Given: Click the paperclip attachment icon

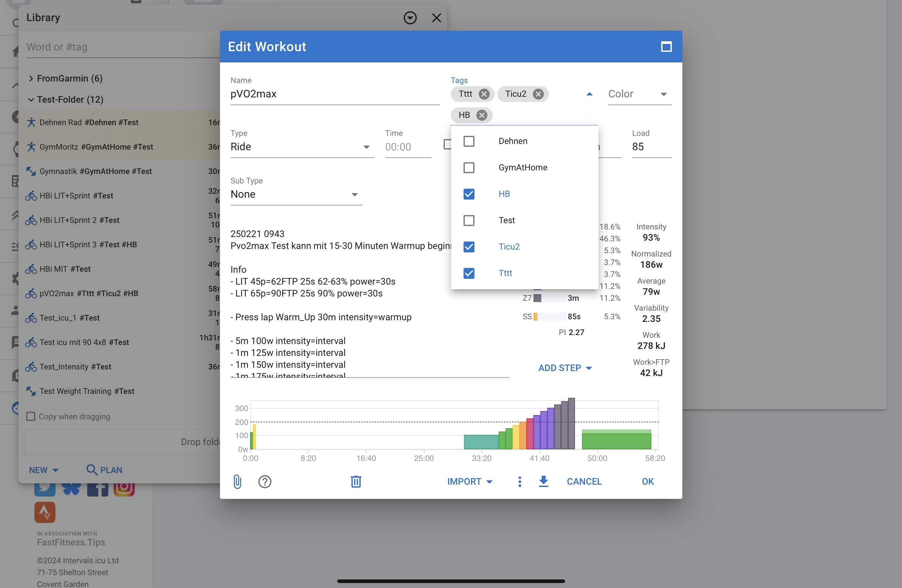Looking at the screenshot, I should click(237, 482).
